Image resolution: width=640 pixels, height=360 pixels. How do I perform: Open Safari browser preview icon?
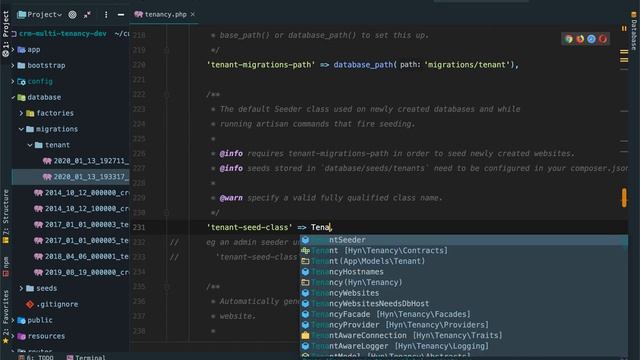(591, 39)
